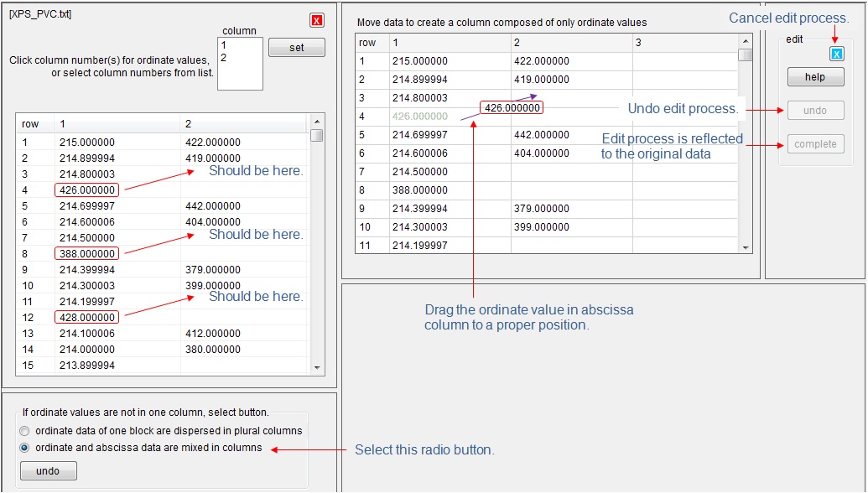
Task: Click the blue X cancel edit icon
Action: tap(836, 54)
